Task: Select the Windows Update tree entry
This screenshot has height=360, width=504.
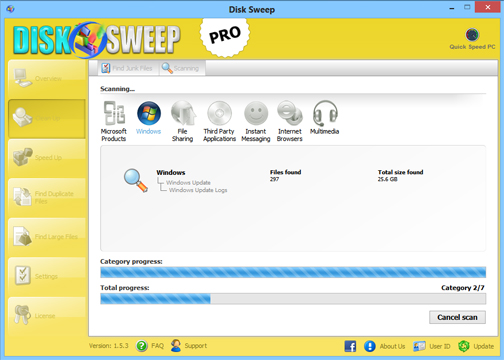Action: [x=188, y=183]
